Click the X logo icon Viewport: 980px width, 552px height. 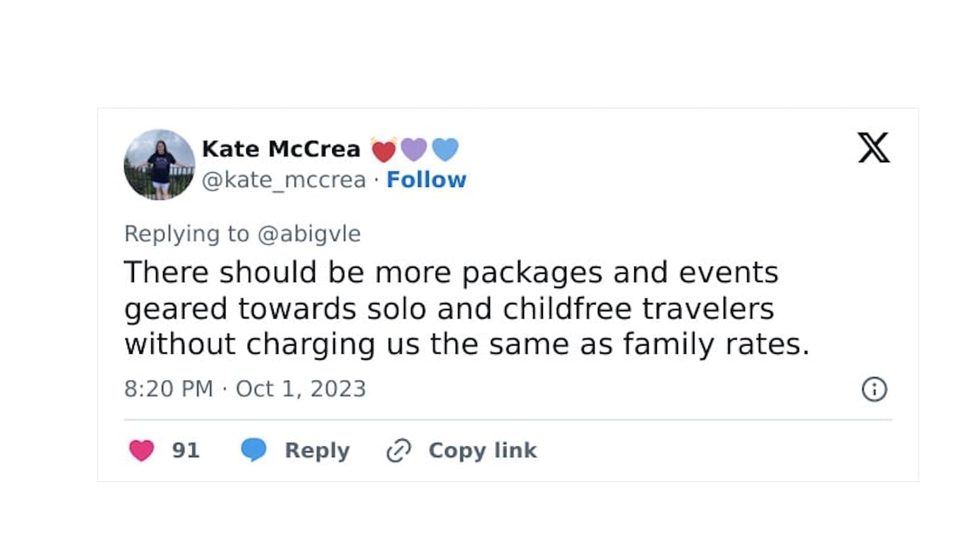click(x=873, y=147)
